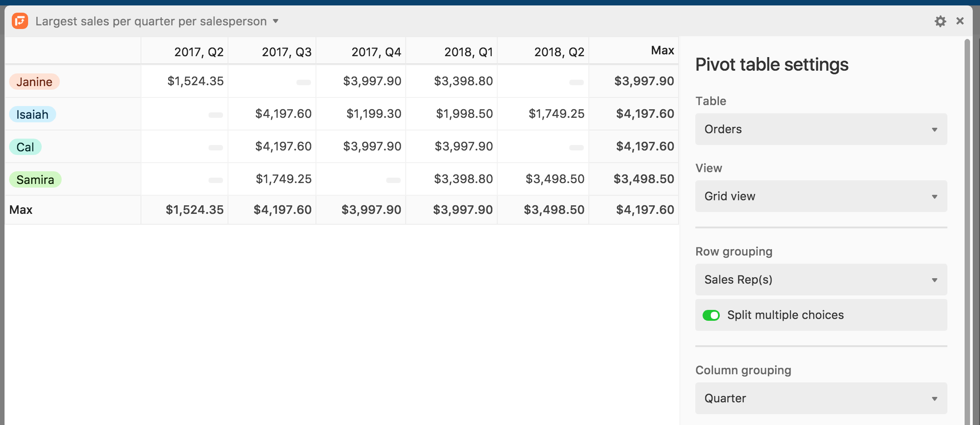Open the Column grouping Quarter dropdown

coord(821,398)
